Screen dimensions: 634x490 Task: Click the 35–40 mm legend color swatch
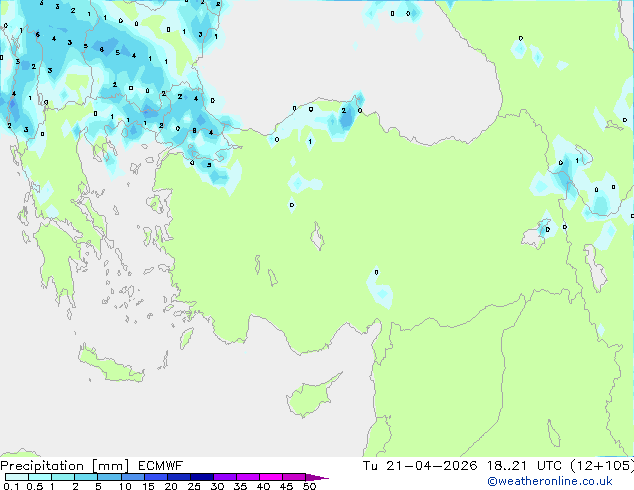tap(248, 477)
